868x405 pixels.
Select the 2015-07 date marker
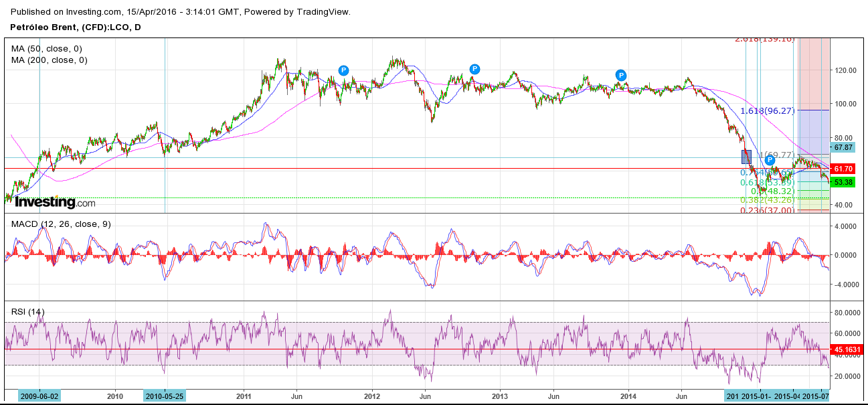point(816,396)
